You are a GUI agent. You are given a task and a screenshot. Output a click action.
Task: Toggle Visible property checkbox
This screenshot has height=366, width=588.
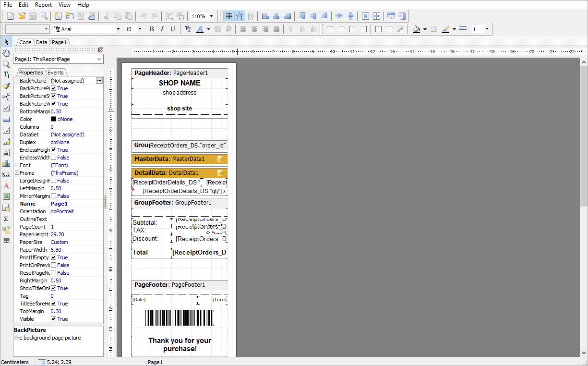[x=54, y=319]
